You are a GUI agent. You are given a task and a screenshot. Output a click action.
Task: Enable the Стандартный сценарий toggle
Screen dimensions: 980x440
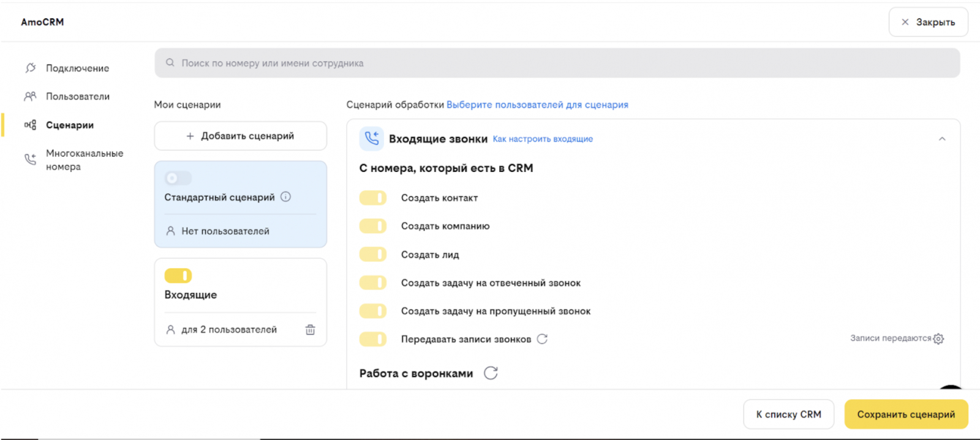pos(178,178)
